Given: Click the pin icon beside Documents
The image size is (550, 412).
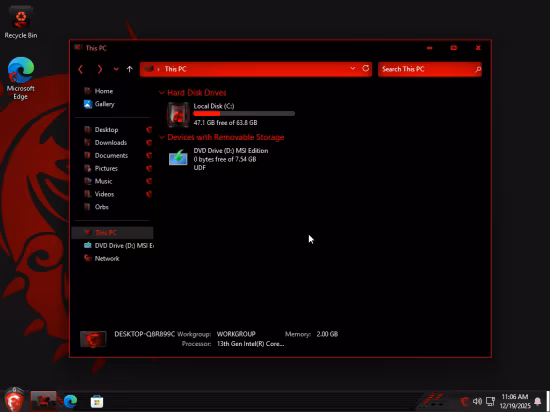Looking at the screenshot, I should (149, 156).
